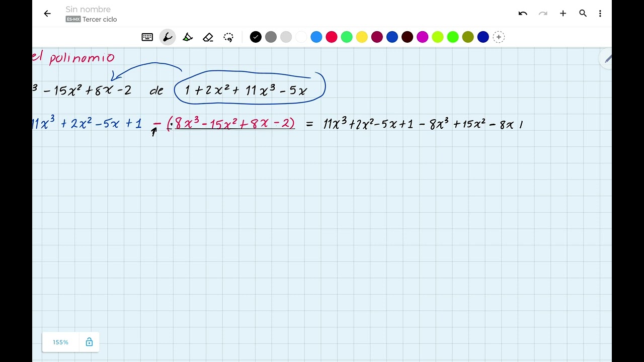
Task: Click the ES-MX language badge
Action: 73,19
